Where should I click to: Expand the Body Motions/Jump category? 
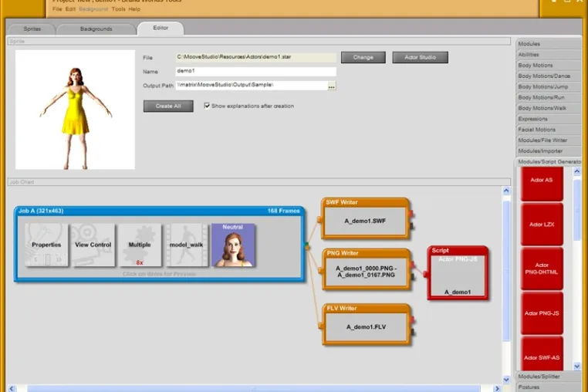click(x=549, y=86)
